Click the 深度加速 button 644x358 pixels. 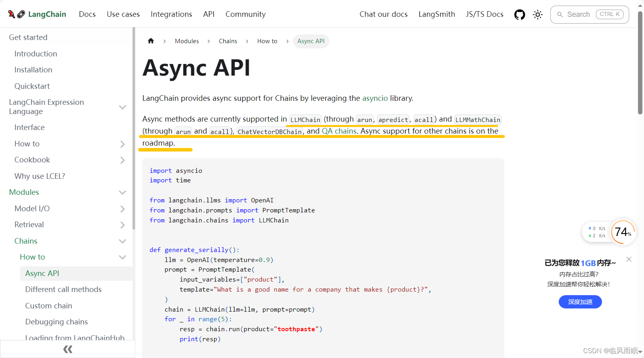point(580,302)
